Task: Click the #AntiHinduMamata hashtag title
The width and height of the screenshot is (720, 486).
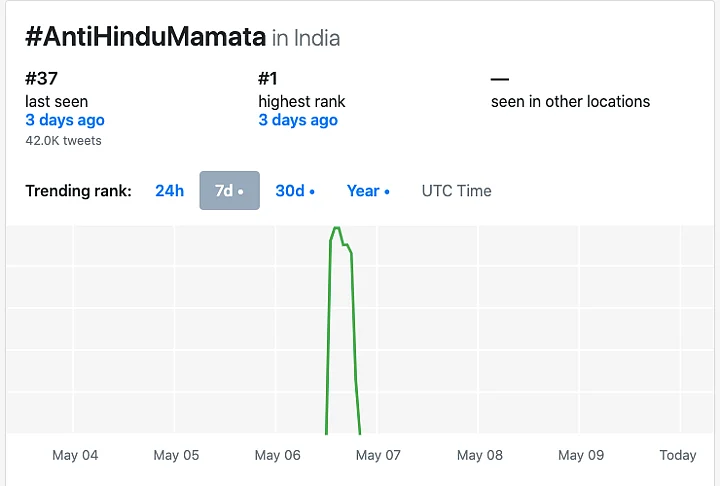Action: click(145, 38)
